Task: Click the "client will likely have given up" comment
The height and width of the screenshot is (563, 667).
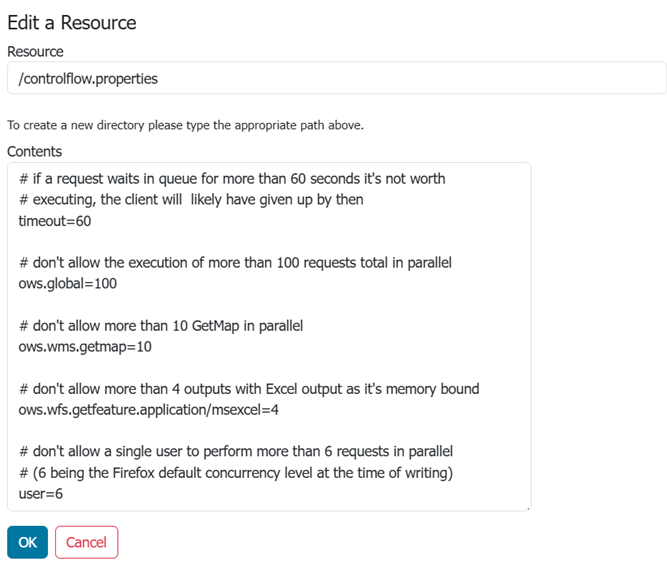Action: pos(191,200)
